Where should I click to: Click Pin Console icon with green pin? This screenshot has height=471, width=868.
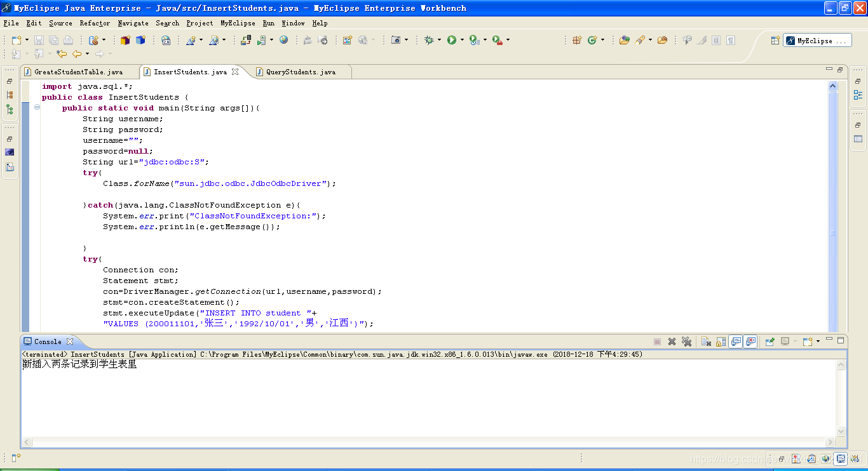770,342
